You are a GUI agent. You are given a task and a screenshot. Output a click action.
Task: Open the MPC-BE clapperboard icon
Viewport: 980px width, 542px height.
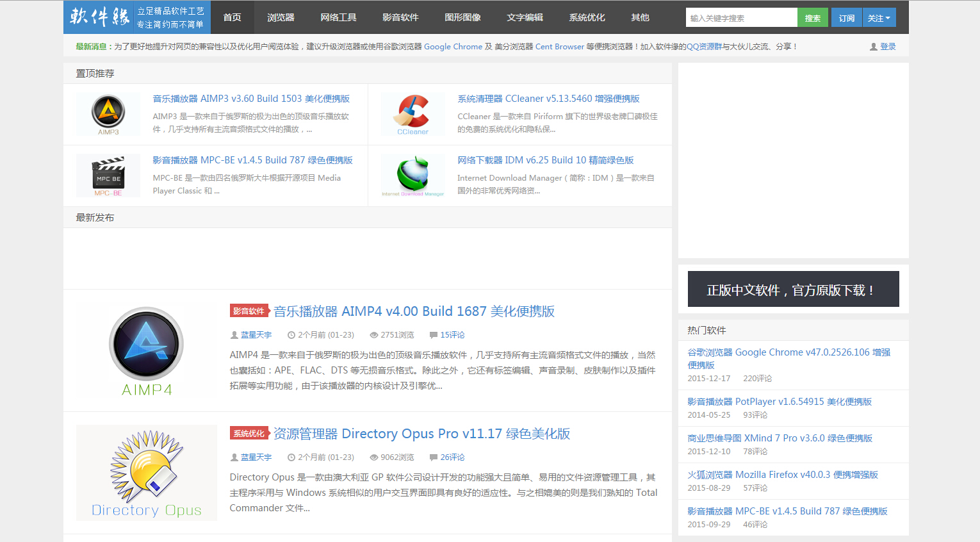click(x=108, y=174)
